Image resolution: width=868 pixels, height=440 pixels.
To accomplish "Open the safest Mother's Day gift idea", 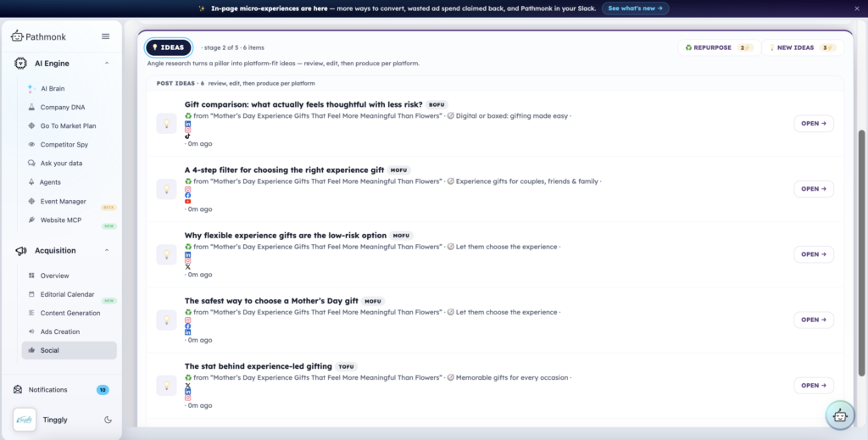I will click(814, 320).
